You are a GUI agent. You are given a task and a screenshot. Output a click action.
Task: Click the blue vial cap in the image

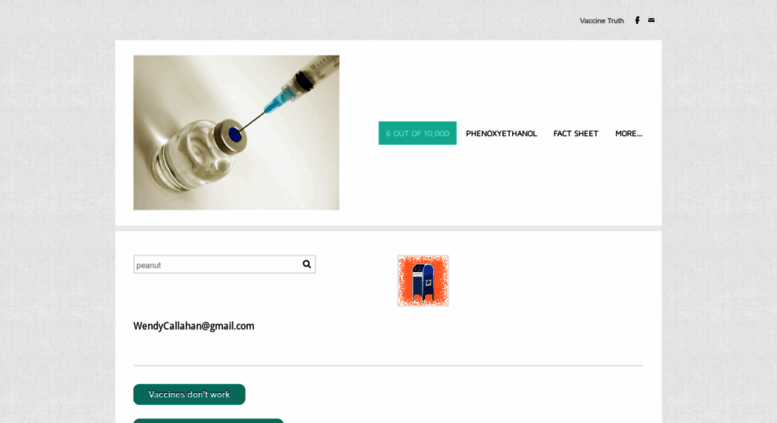tap(235, 135)
